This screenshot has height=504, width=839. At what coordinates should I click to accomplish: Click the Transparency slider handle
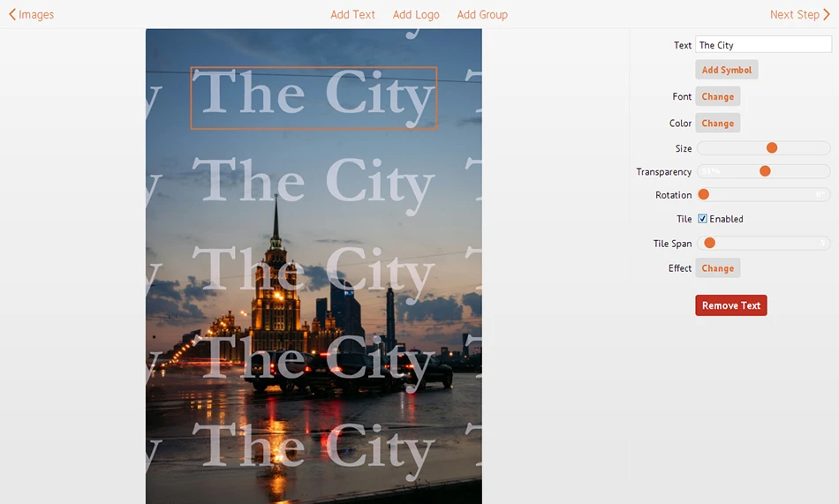pos(765,171)
